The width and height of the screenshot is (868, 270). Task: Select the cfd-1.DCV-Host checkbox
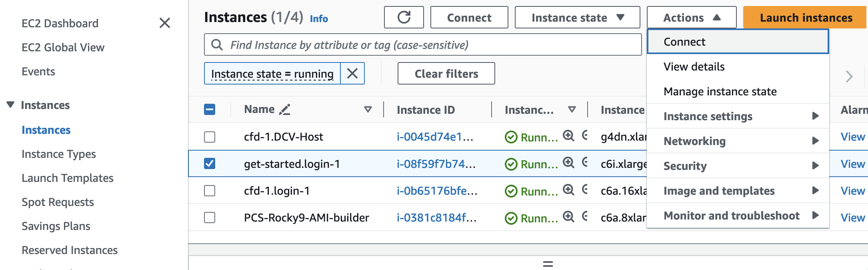pos(210,137)
